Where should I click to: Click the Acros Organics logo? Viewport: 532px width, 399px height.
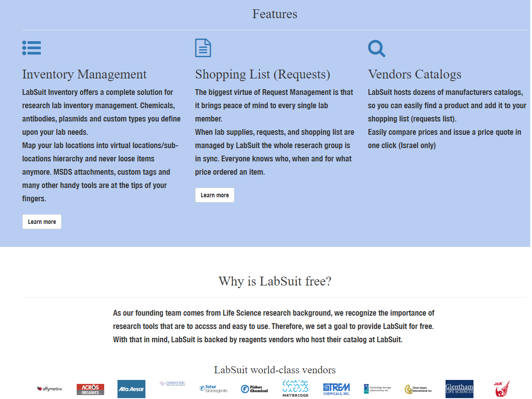[90, 389]
